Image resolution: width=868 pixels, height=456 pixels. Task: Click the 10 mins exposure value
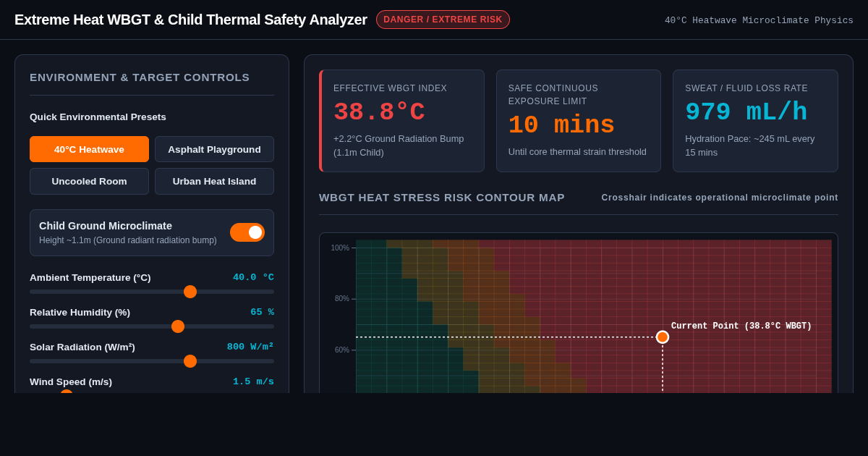tap(561, 126)
